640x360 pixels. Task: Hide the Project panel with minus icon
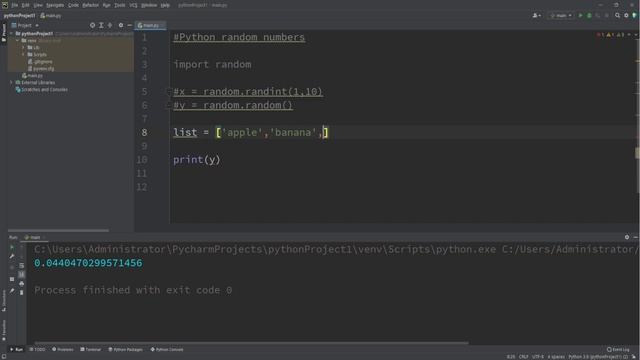pyautogui.click(x=129, y=25)
